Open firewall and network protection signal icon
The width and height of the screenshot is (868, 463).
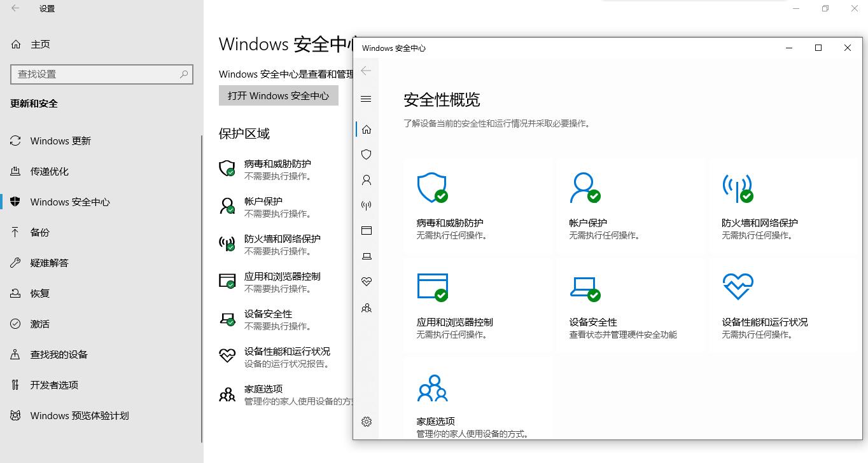(366, 205)
